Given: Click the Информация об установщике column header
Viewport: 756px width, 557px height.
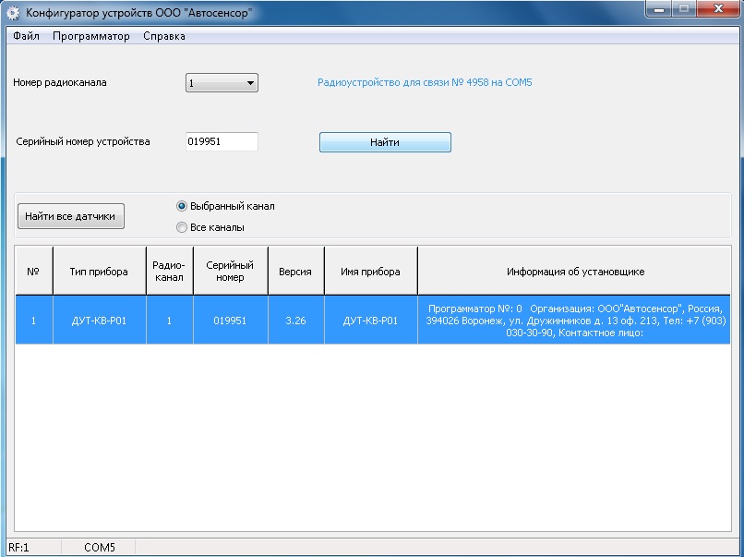Looking at the screenshot, I should pos(574,272).
